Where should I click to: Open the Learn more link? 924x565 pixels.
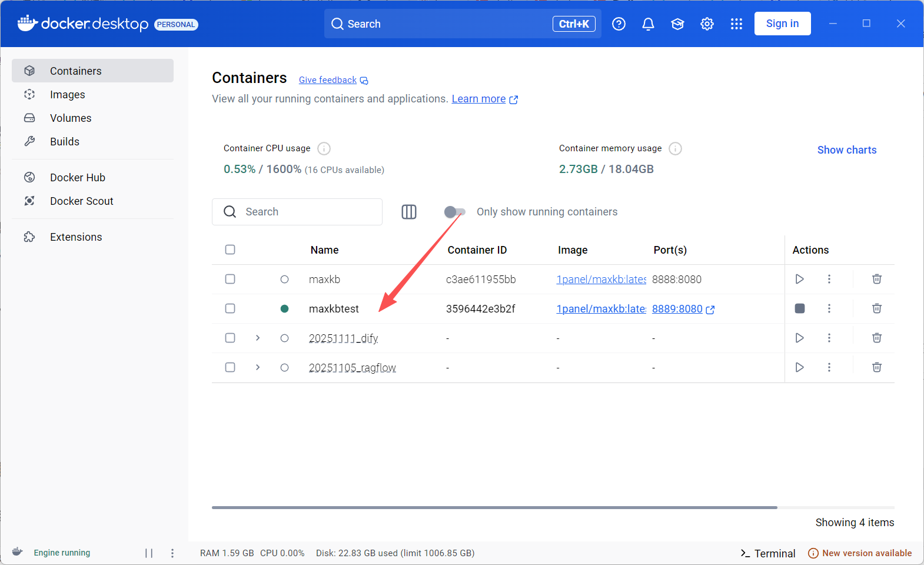click(x=485, y=99)
